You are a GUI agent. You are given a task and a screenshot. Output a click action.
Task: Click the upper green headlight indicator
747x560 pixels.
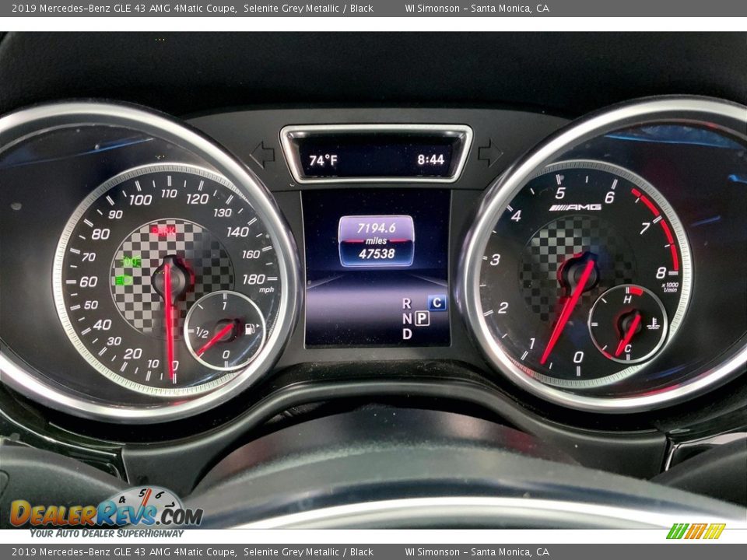(x=132, y=261)
